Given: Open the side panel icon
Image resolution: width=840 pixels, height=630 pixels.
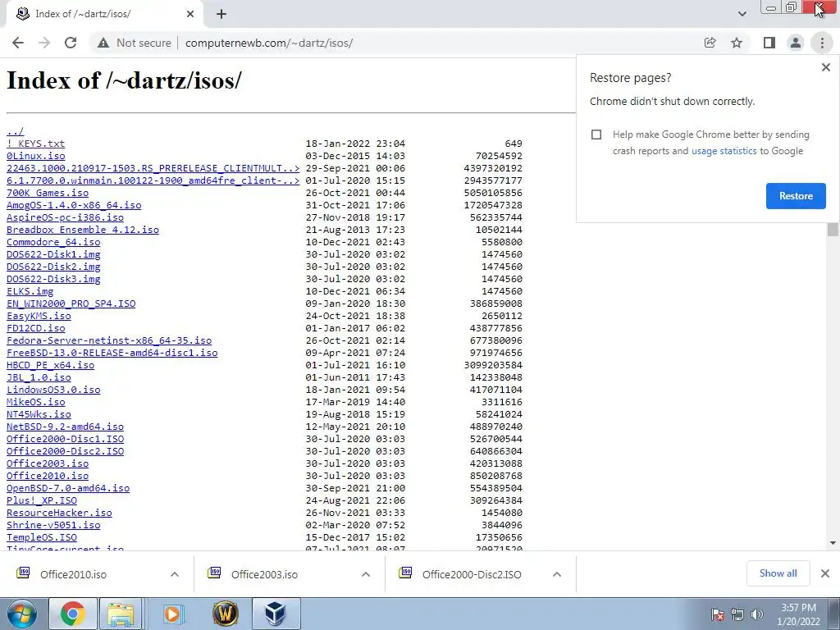Looking at the screenshot, I should point(769,43).
